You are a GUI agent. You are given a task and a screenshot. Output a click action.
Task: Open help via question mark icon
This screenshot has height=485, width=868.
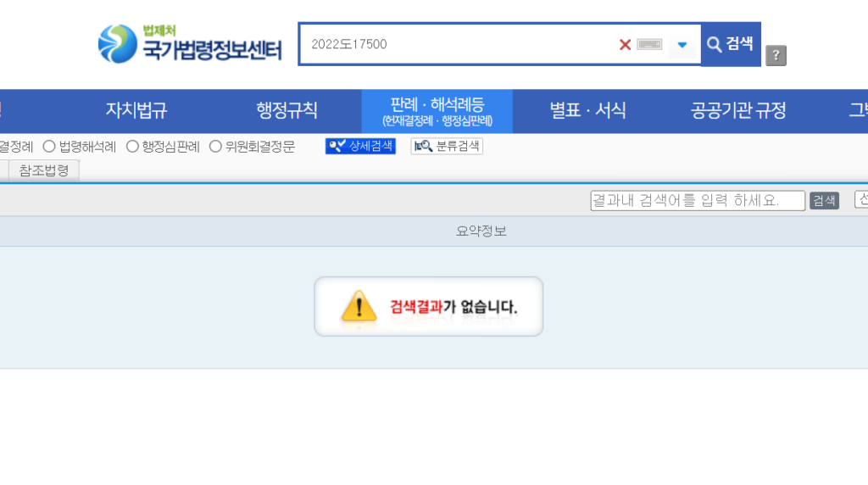pyautogui.click(x=776, y=56)
